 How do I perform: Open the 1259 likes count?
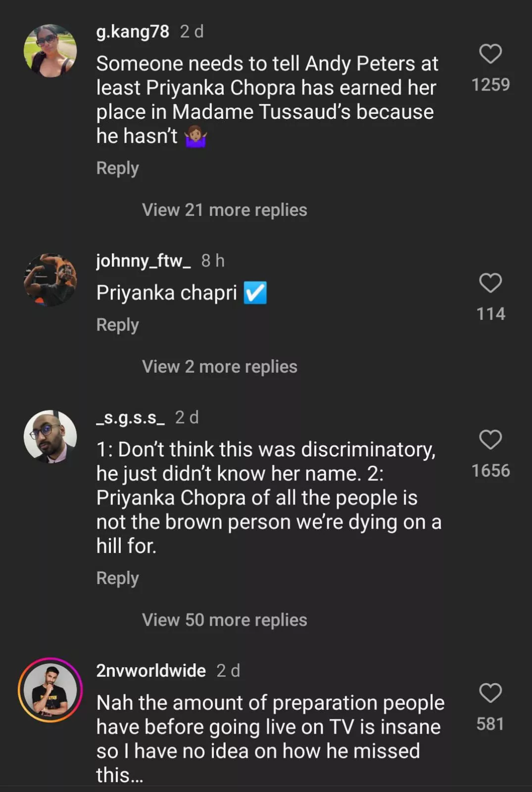(x=490, y=85)
